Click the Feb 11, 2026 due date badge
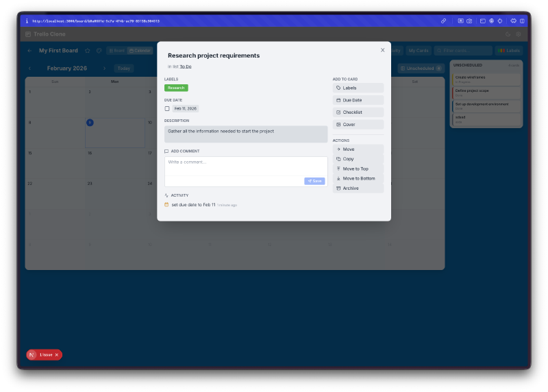Screen dimensions: 548x392 pos(185,108)
